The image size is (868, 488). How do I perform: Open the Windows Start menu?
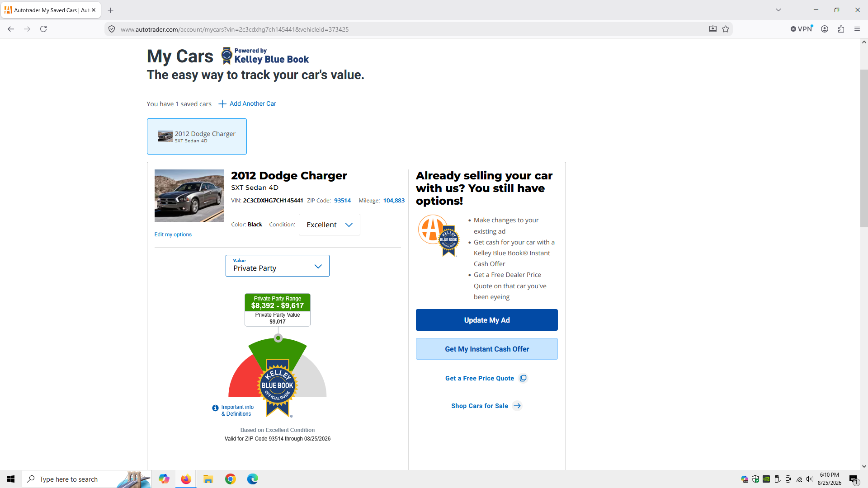click(x=11, y=479)
